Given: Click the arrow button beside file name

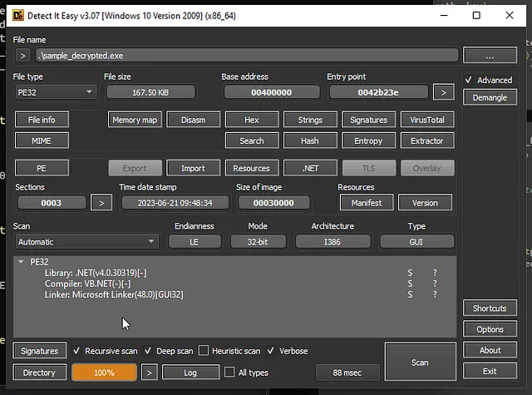Looking at the screenshot, I should pos(22,56).
